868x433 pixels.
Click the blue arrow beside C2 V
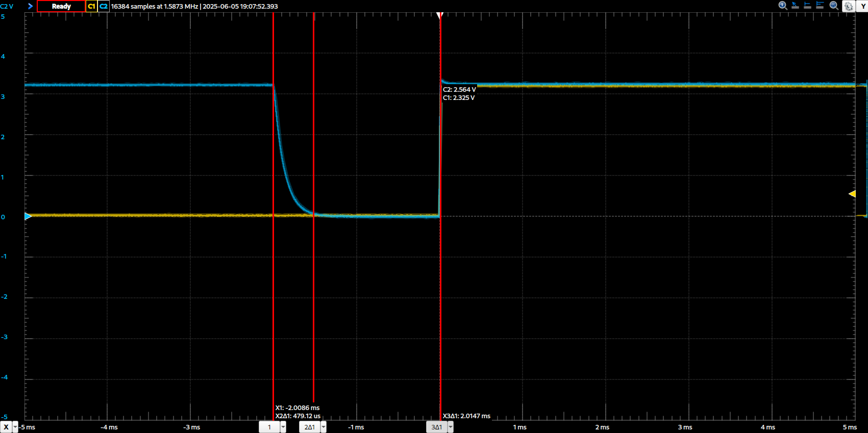click(30, 6)
